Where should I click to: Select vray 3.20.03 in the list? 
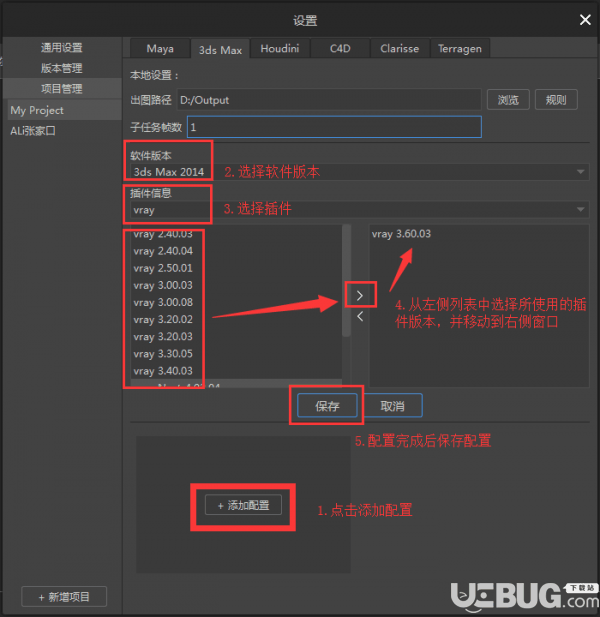(236, 337)
